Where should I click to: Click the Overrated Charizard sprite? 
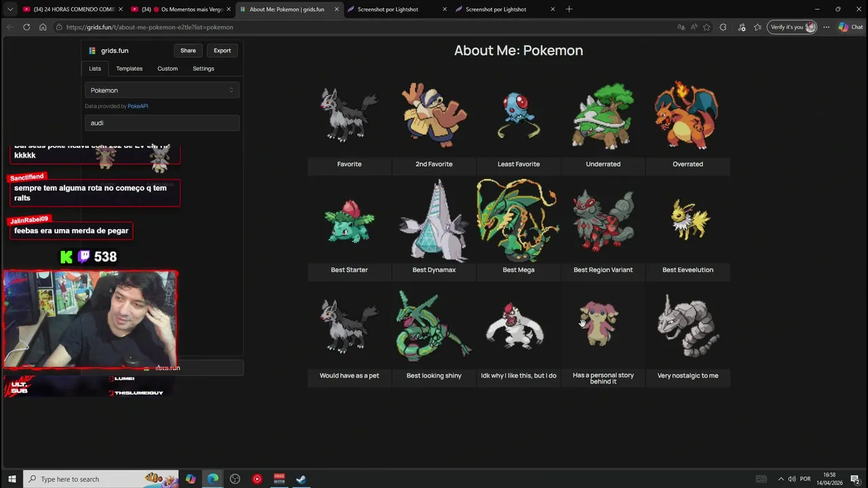687,115
